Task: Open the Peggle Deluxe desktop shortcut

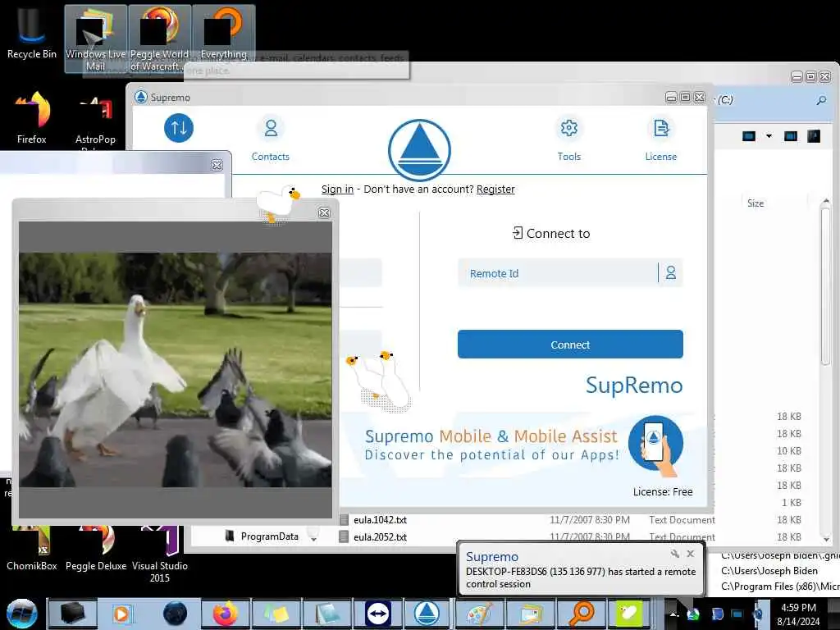Action: (x=96, y=549)
